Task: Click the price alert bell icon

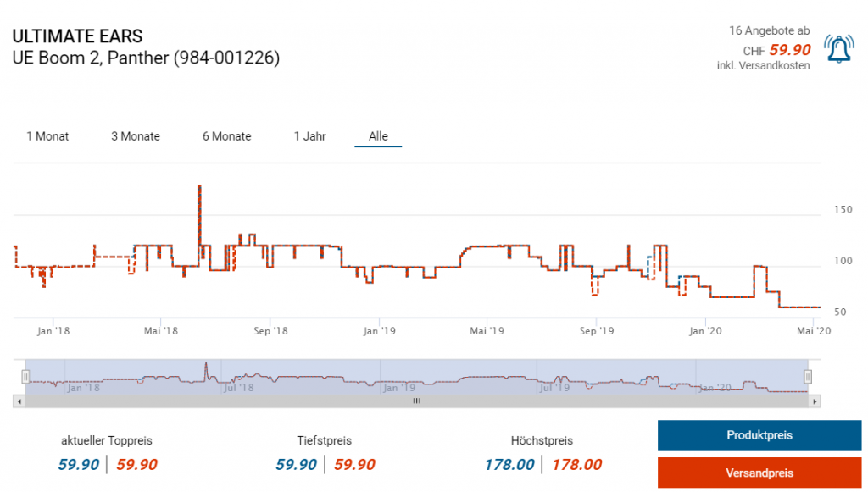Action: tap(839, 50)
